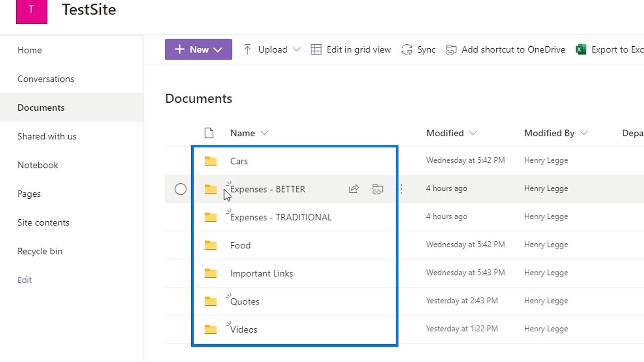Viewport: 644px width, 362px height.
Task: Click the Food folder icon
Action: tap(211, 245)
